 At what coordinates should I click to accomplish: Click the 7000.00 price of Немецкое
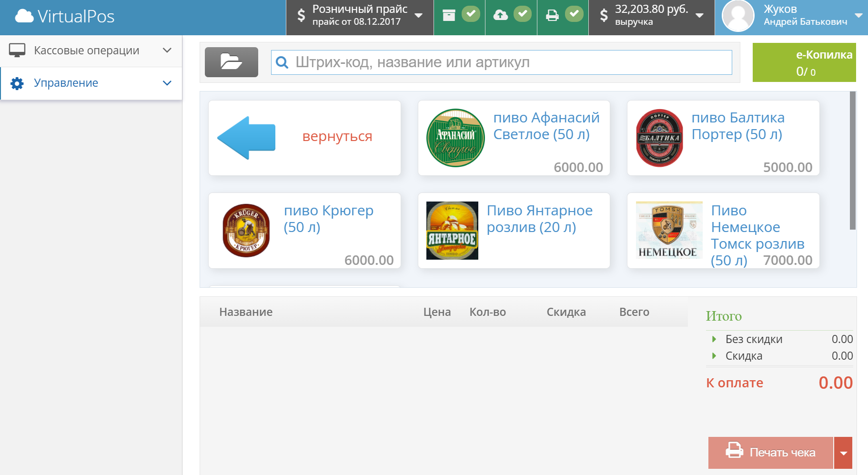tap(787, 260)
